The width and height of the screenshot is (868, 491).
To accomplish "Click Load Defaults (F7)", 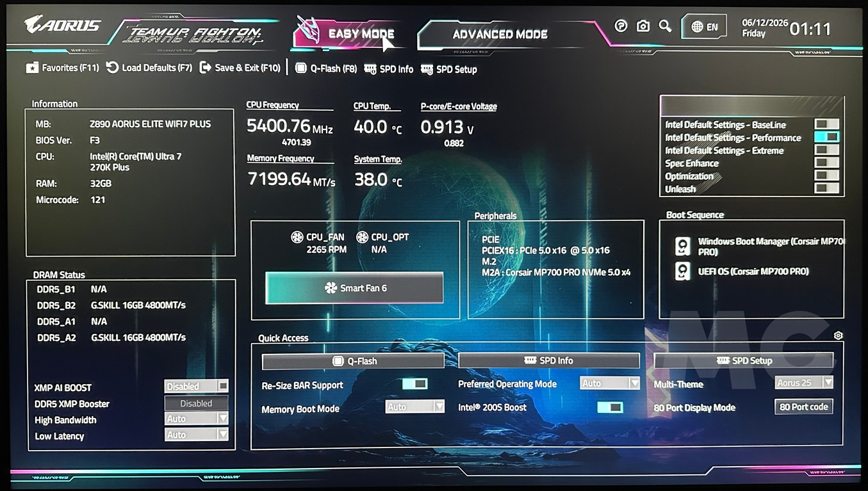I will (x=149, y=67).
